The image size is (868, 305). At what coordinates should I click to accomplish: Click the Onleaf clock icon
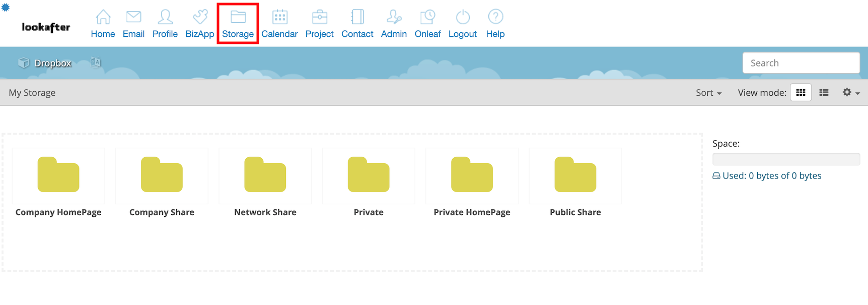click(x=427, y=17)
